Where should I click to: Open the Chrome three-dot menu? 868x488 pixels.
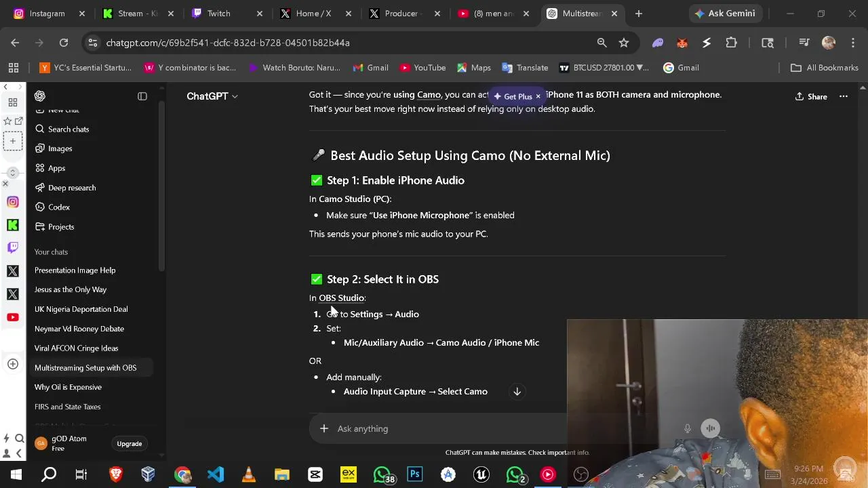pyautogui.click(x=852, y=43)
